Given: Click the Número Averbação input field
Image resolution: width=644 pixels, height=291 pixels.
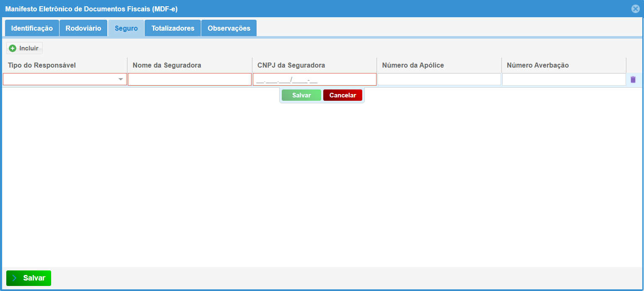Looking at the screenshot, I should click(563, 79).
